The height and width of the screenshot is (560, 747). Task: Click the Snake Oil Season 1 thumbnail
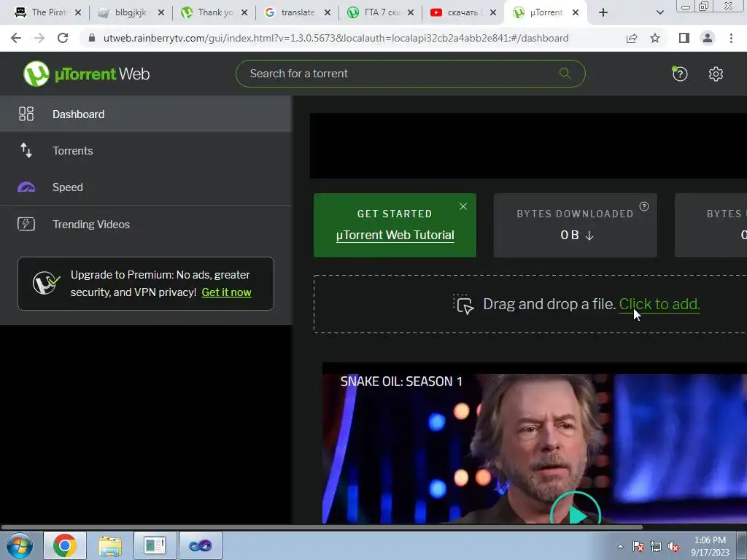coord(535,443)
